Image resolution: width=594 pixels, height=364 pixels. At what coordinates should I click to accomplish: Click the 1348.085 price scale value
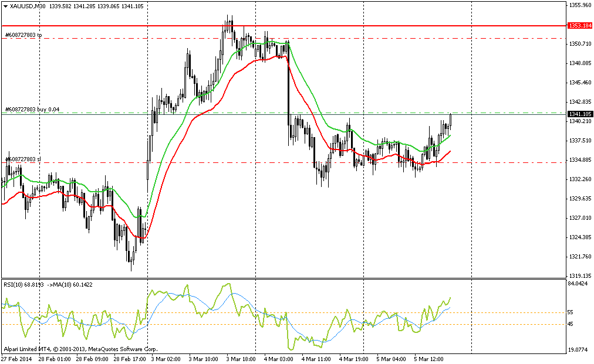tap(580, 63)
